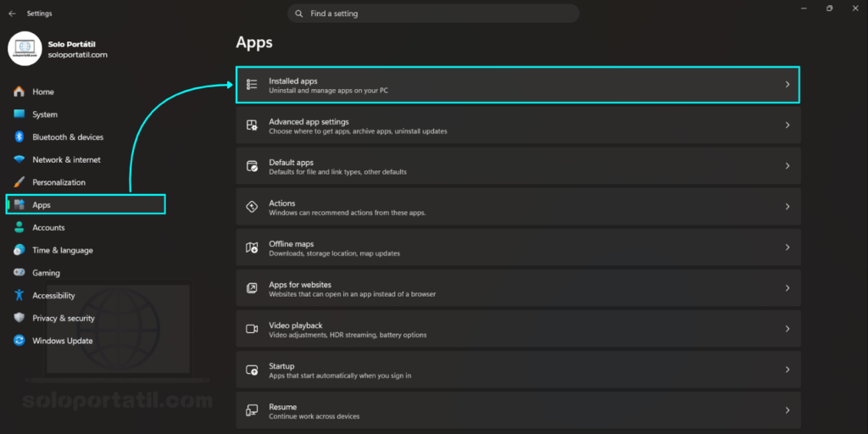This screenshot has width=868, height=434.
Task: Click the Startup icon
Action: (252, 370)
